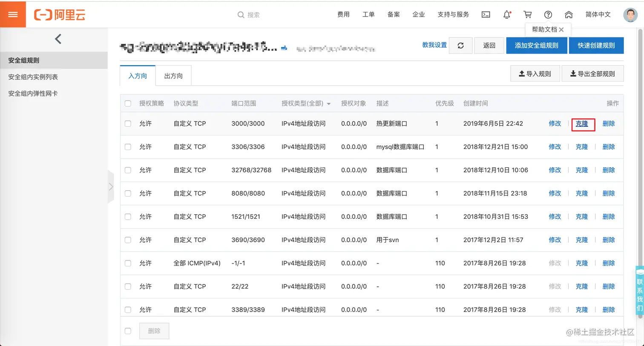644x346 pixels.
Task: Go back using sidebar left arrow
Action: 58,39
